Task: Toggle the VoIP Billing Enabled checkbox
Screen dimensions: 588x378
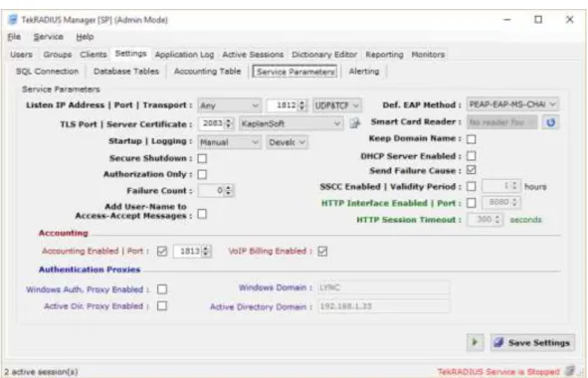Action: pos(322,251)
